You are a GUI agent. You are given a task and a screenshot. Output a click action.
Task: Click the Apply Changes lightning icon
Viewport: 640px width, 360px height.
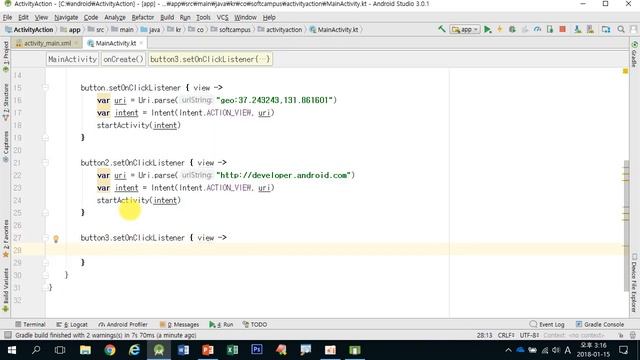[x=500, y=29]
